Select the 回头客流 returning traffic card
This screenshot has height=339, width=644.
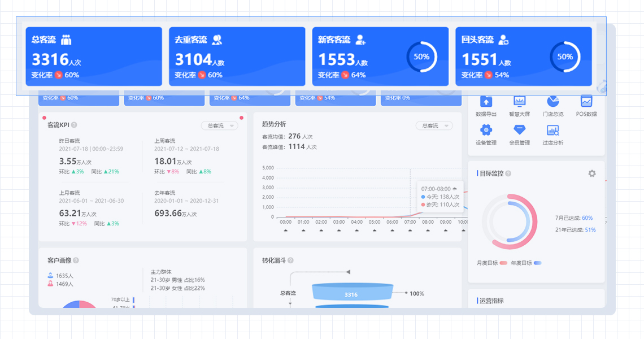[524, 56]
